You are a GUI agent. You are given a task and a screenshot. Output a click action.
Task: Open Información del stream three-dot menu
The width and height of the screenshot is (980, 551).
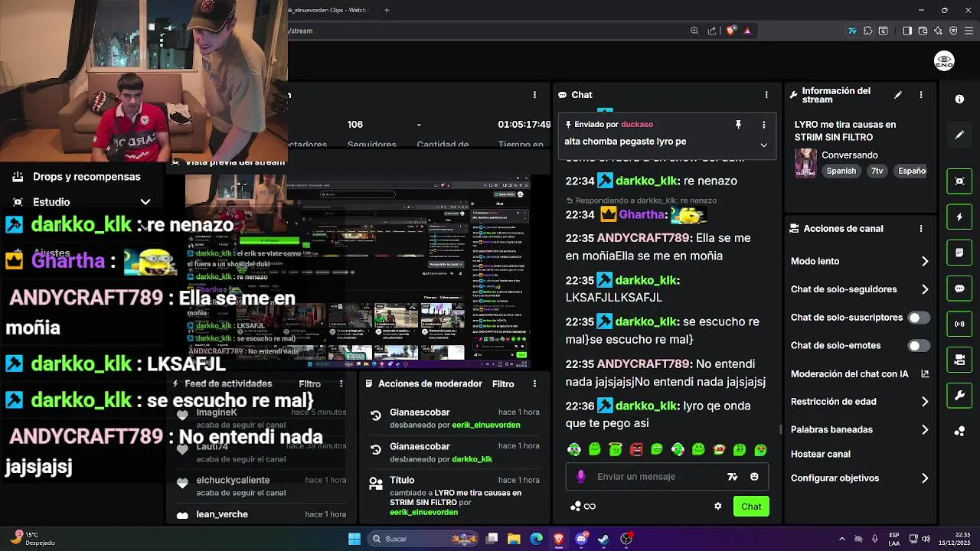921,95
